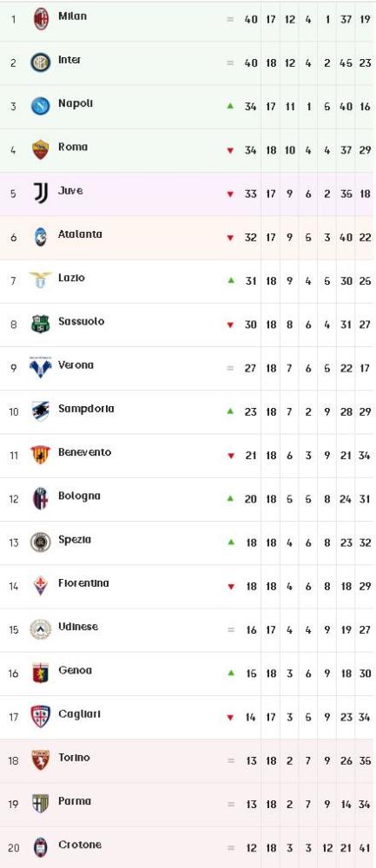
Task: Click the Fiorentina lily crest
Action: 41,586
